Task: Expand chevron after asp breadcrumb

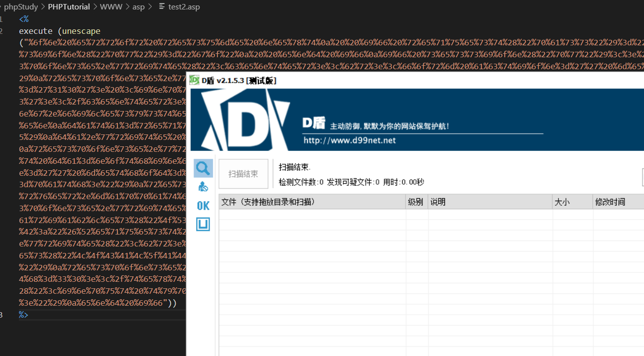Action: coord(150,7)
